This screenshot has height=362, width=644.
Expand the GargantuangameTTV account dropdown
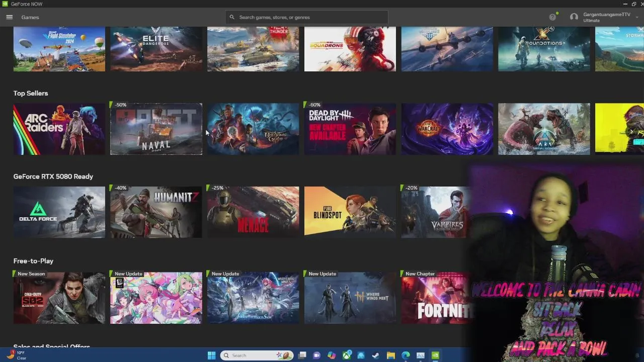(x=637, y=17)
